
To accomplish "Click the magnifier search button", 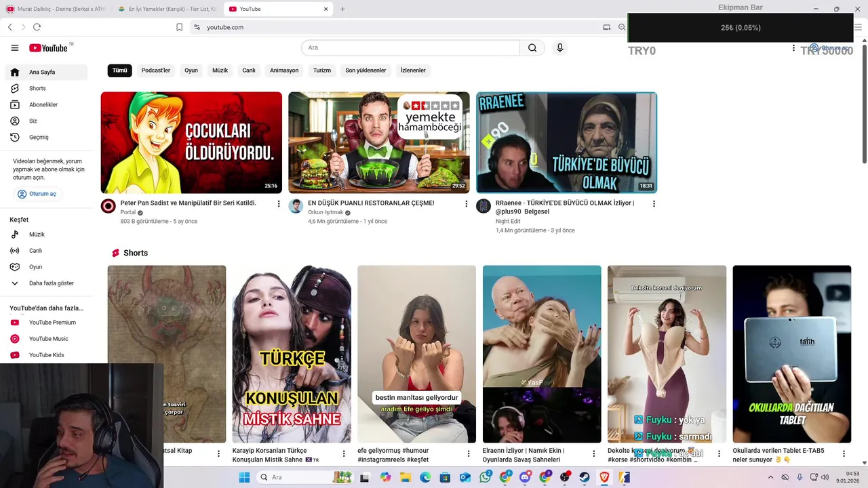I will point(532,47).
